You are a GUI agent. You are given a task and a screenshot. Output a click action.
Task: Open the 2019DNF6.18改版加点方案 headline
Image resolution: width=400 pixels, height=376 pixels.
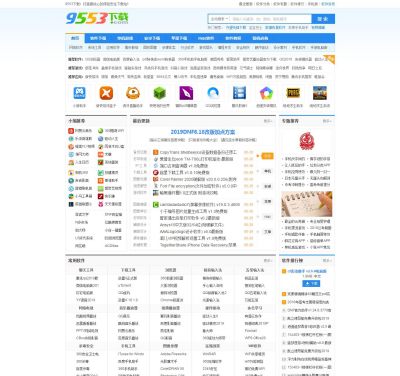pos(203,132)
